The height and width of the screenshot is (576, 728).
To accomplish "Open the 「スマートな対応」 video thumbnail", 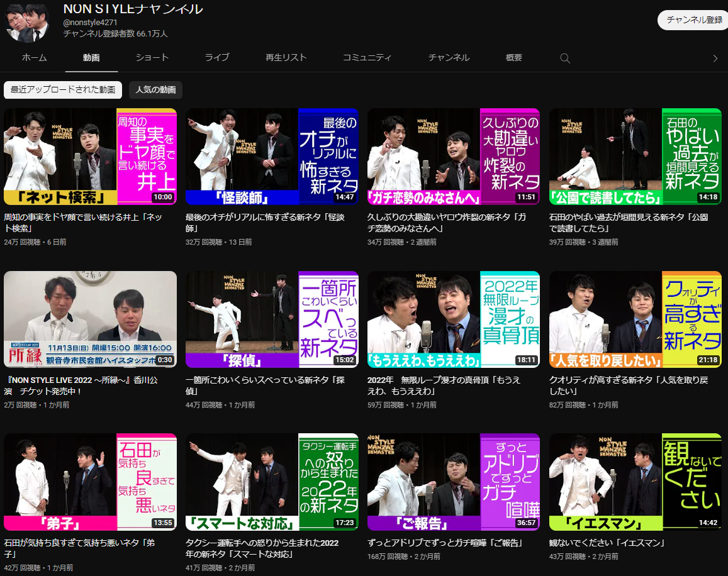I will (x=272, y=482).
